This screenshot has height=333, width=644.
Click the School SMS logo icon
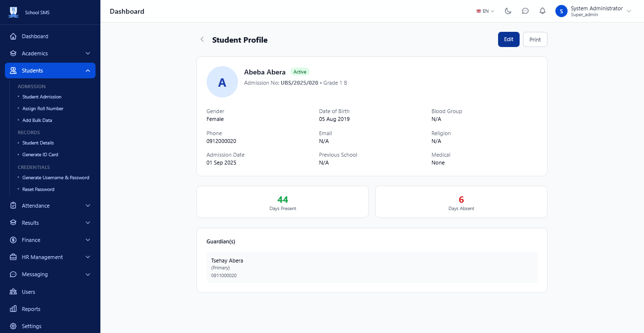click(x=13, y=12)
